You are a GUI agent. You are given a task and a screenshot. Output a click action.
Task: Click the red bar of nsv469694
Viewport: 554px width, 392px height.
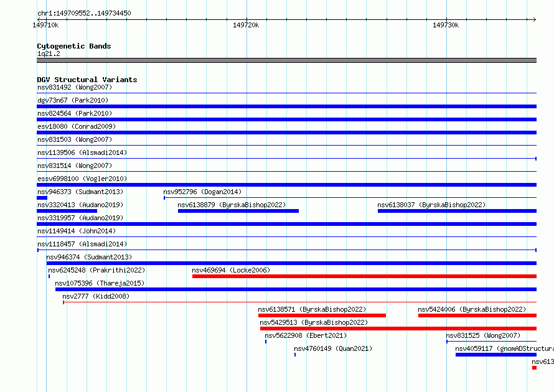coord(364,276)
